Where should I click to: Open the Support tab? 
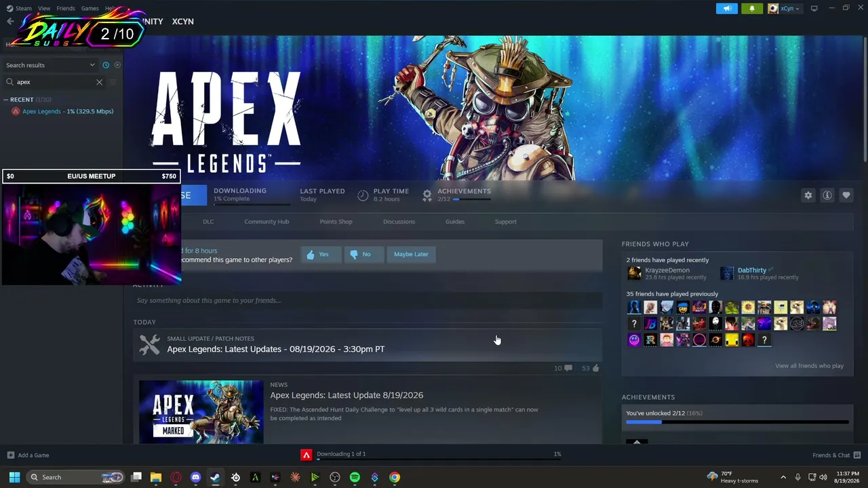[505, 222]
